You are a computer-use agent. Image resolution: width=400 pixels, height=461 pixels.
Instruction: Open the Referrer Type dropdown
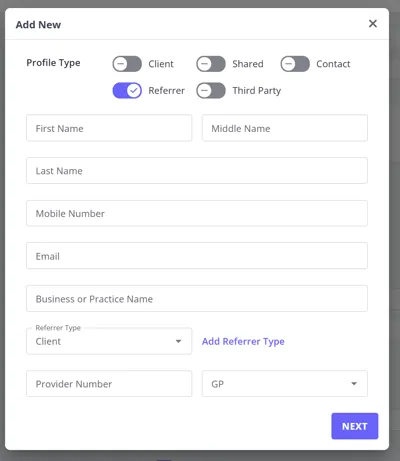pos(109,341)
